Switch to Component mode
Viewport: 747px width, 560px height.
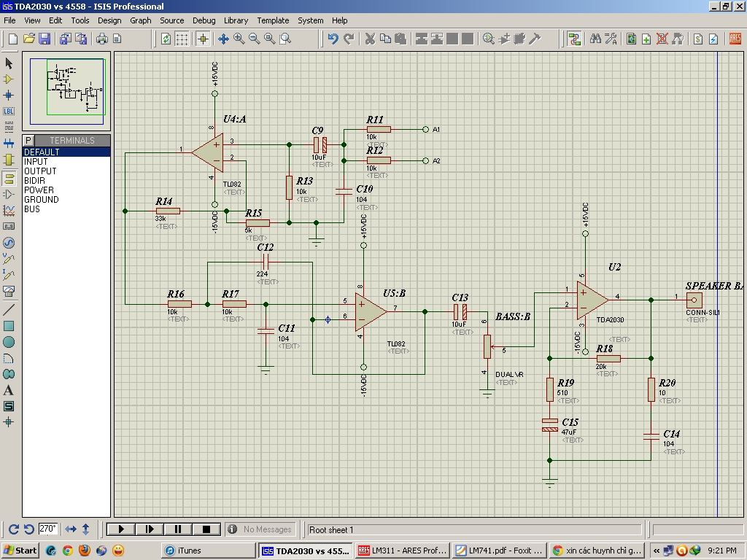(9, 79)
